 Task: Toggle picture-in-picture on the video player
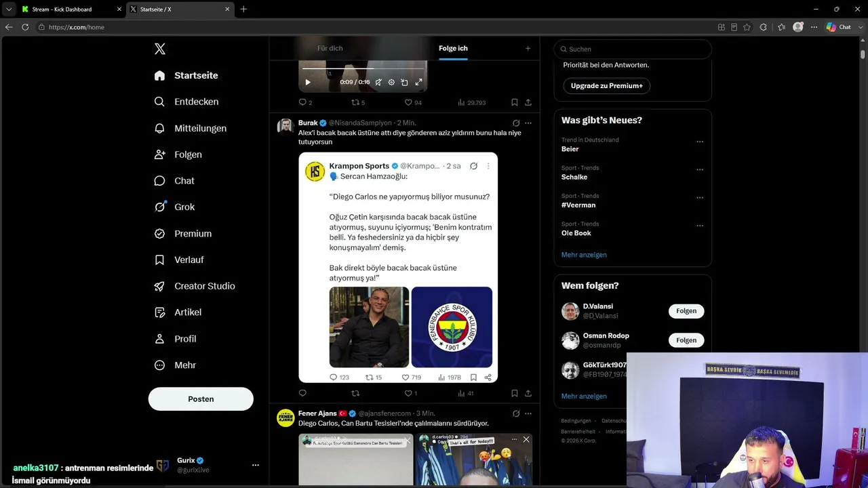coord(404,82)
